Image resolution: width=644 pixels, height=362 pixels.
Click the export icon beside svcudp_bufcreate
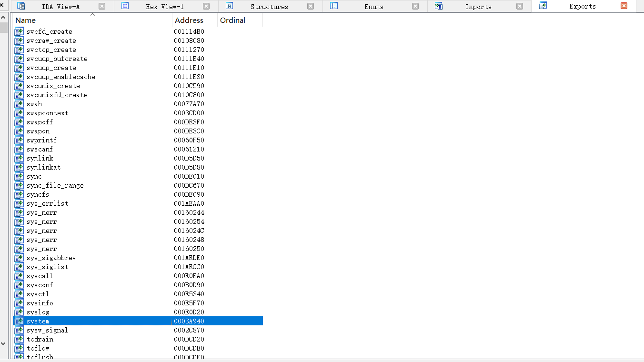(19, 59)
